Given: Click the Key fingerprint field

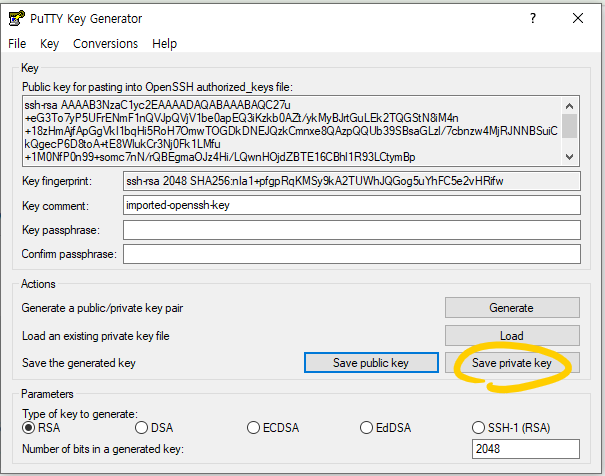Looking at the screenshot, I should pyautogui.click(x=352, y=181).
